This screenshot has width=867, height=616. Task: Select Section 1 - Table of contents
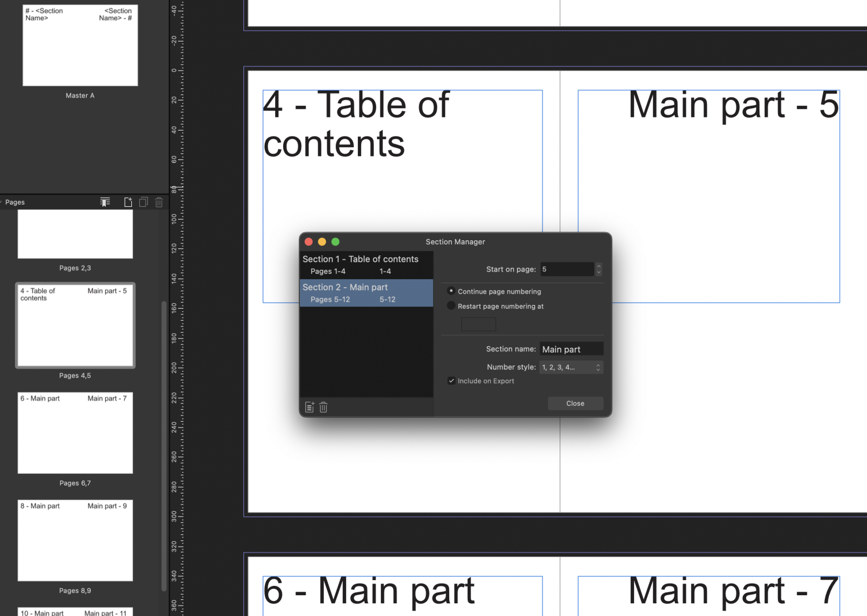[366, 264]
